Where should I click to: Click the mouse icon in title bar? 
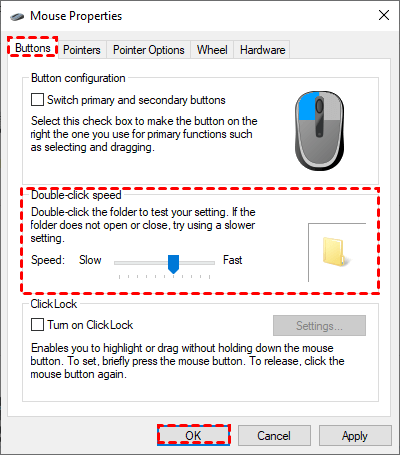[x=17, y=16]
